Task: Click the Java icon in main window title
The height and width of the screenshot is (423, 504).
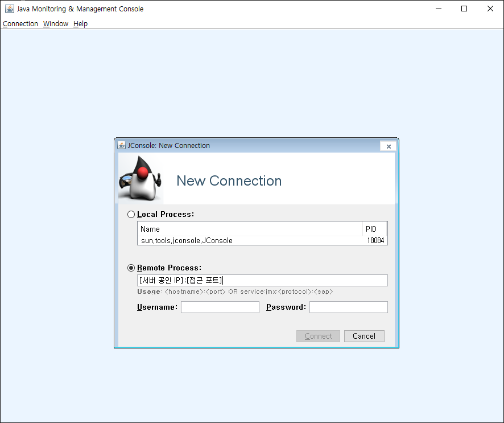Action: click(x=10, y=9)
